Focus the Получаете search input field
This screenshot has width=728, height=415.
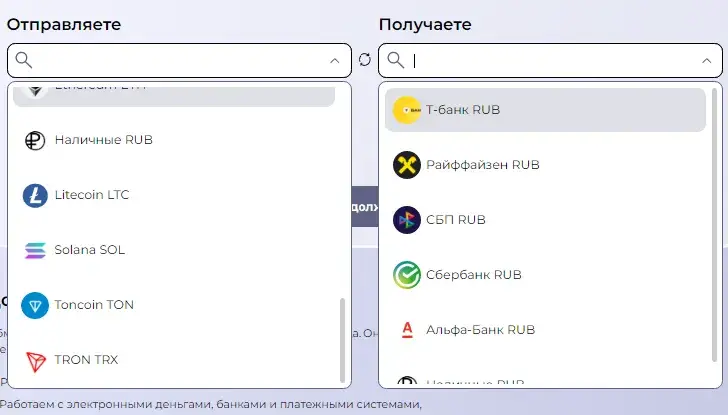[552, 60]
